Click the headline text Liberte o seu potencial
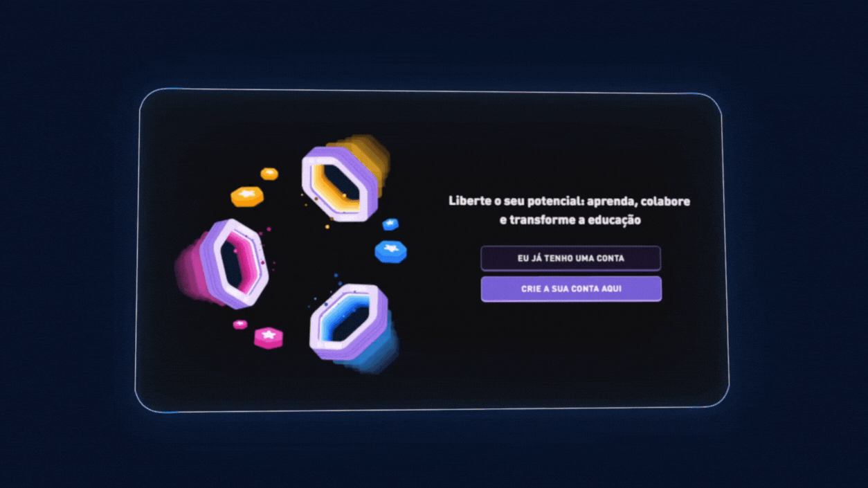The image size is (868, 488). click(514, 201)
